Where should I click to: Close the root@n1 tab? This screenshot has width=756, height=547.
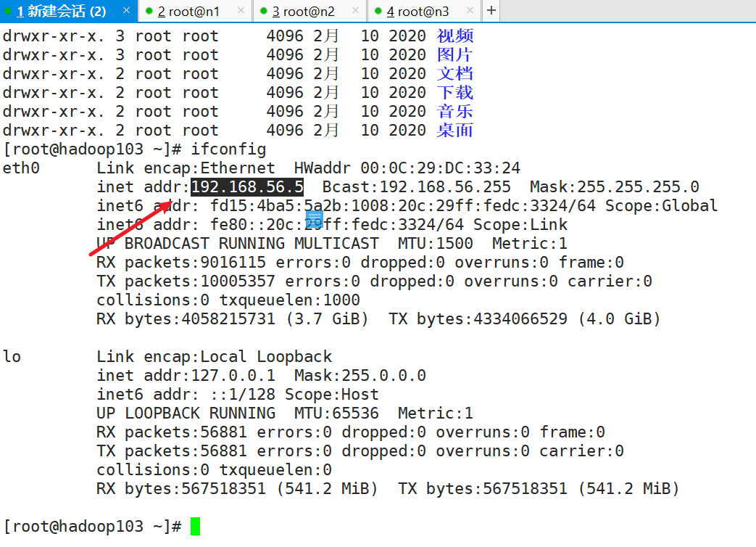(241, 10)
